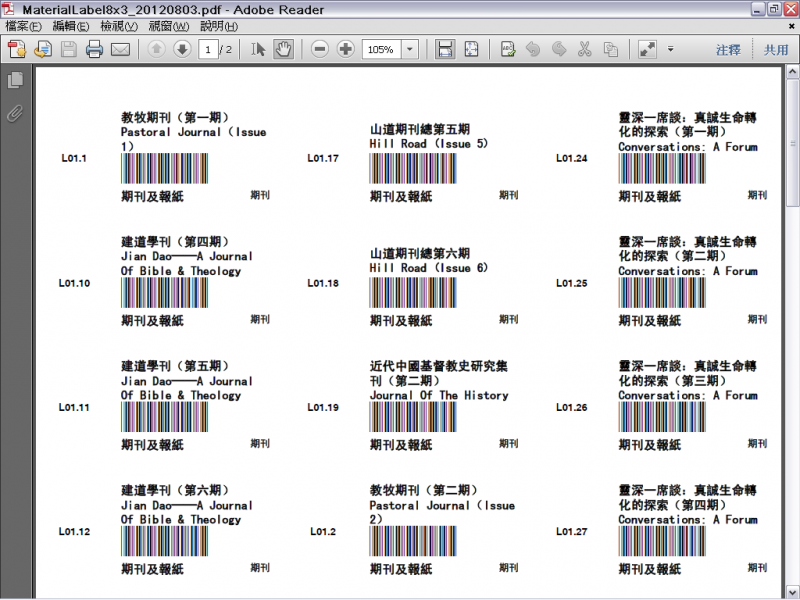Click 期刊及報紙 beside label L01.1
The width and height of the screenshot is (800, 600).
point(152,196)
